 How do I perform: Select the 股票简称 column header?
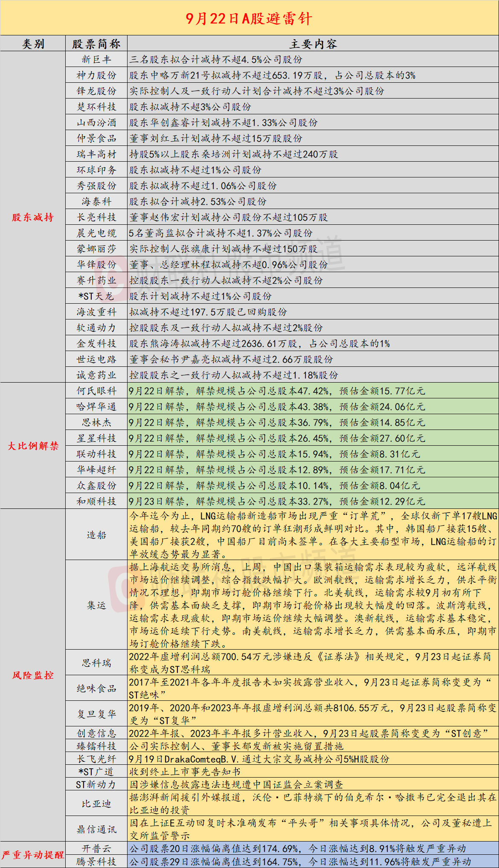[96, 44]
